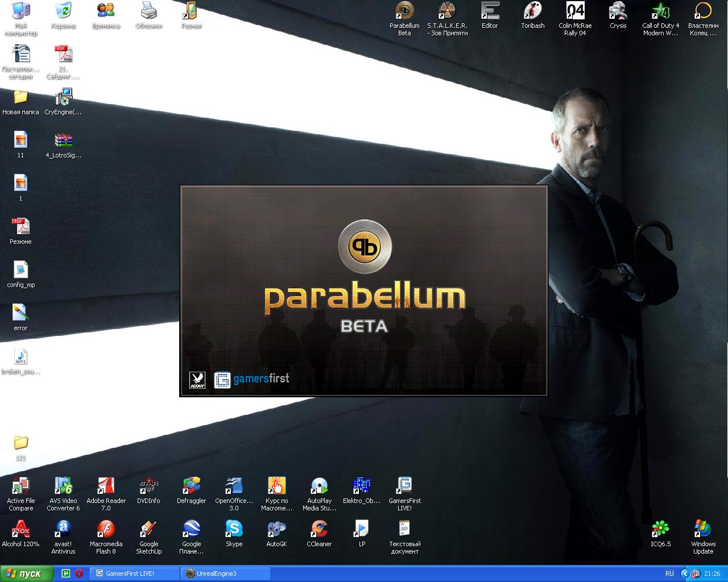Click the gamersfirst logo on splash
The image size is (728, 582).
[251, 379]
